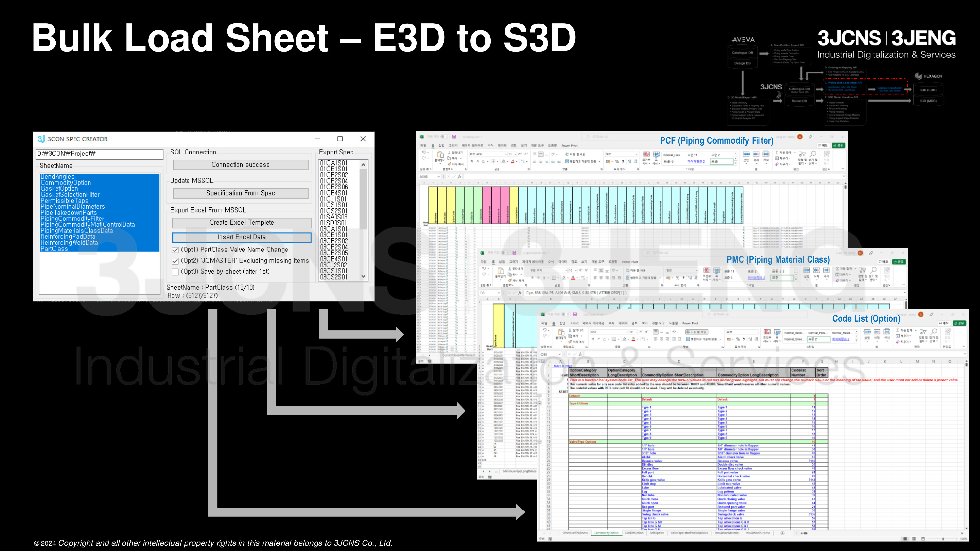Select 01CB2S04 in the Export Spec list
Viewport: 980px width, 551px height.
[x=334, y=181]
